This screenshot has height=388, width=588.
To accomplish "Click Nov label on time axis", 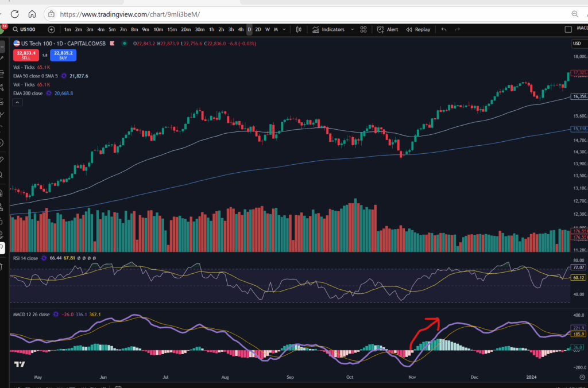I will click(x=412, y=378).
